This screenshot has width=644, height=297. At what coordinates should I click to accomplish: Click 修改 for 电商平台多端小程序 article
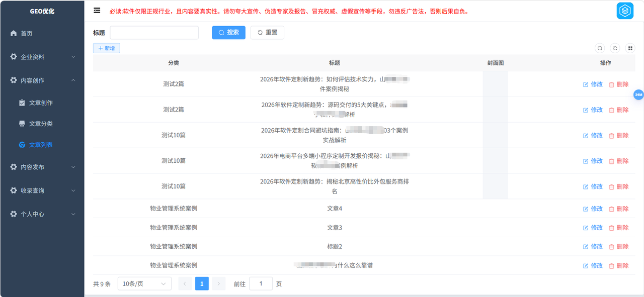[593, 161]
